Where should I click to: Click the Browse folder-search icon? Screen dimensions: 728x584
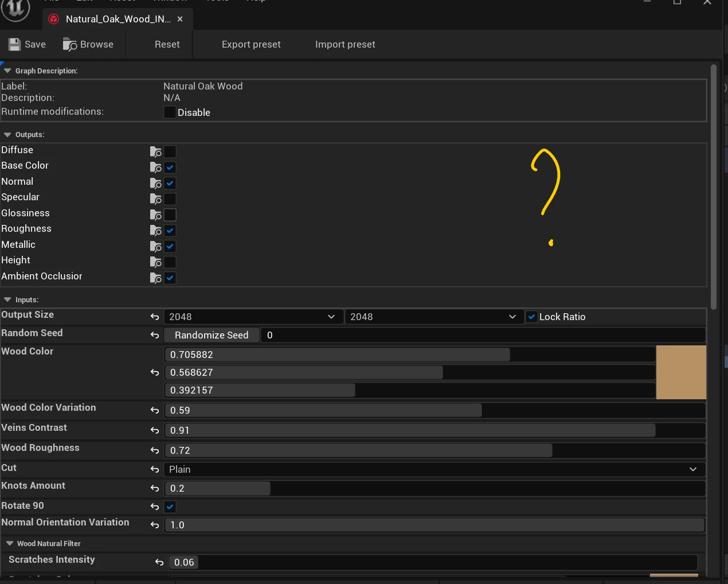pyautogui.click(x=70, y=44)
